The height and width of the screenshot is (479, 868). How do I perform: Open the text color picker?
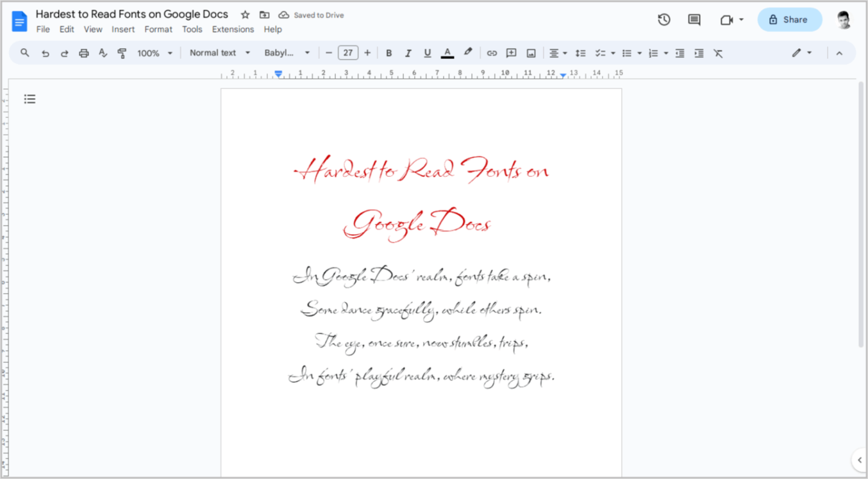pyautogui.click(x=447, y=53)
